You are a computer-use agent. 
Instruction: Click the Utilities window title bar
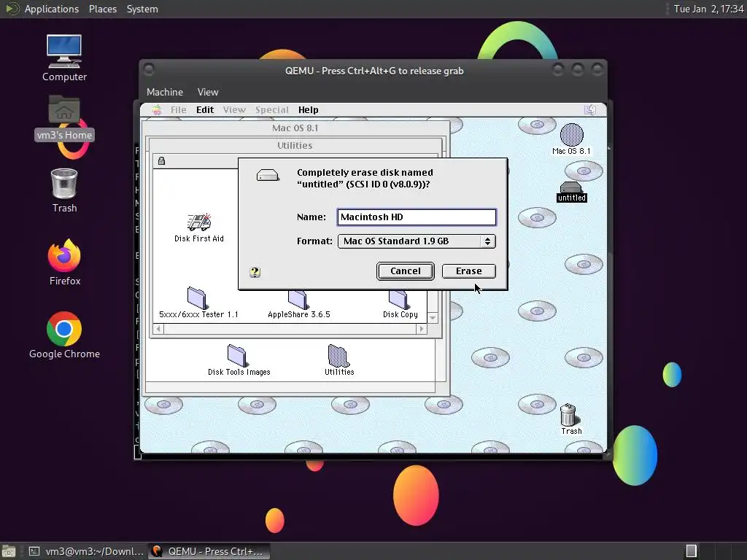click(x=295, y=145)
